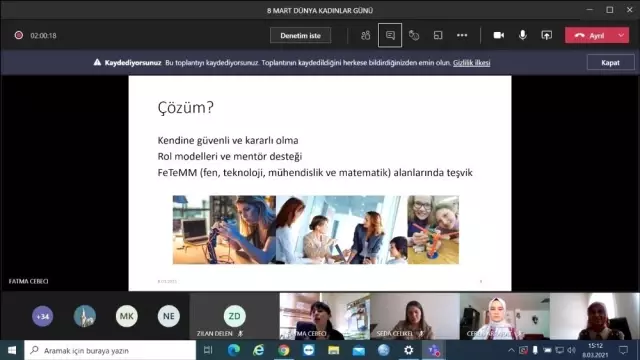Toggle the camera on or off
This screenshot has width=640, height=360.
(x=498, y=36)
